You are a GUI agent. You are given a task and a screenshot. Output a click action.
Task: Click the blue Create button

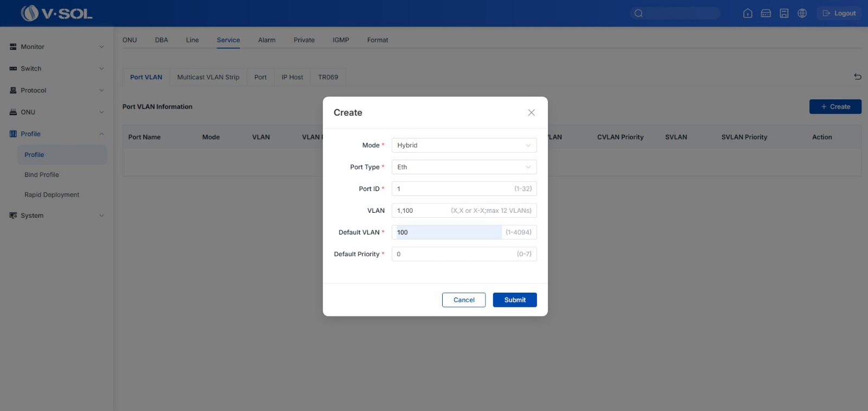(x=835, y=106)
